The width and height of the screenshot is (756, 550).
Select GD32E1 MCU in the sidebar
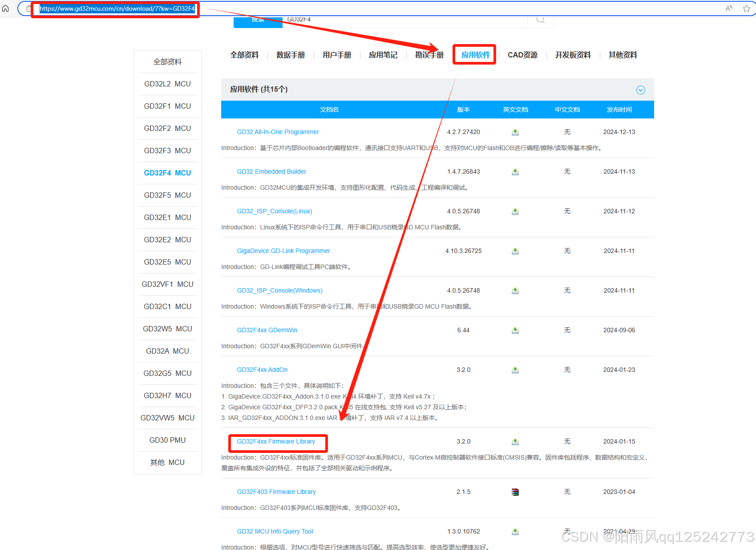(167, 217)
